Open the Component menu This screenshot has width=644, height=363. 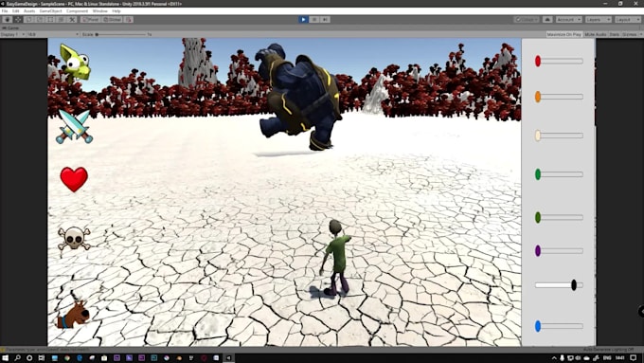(78, 11)
